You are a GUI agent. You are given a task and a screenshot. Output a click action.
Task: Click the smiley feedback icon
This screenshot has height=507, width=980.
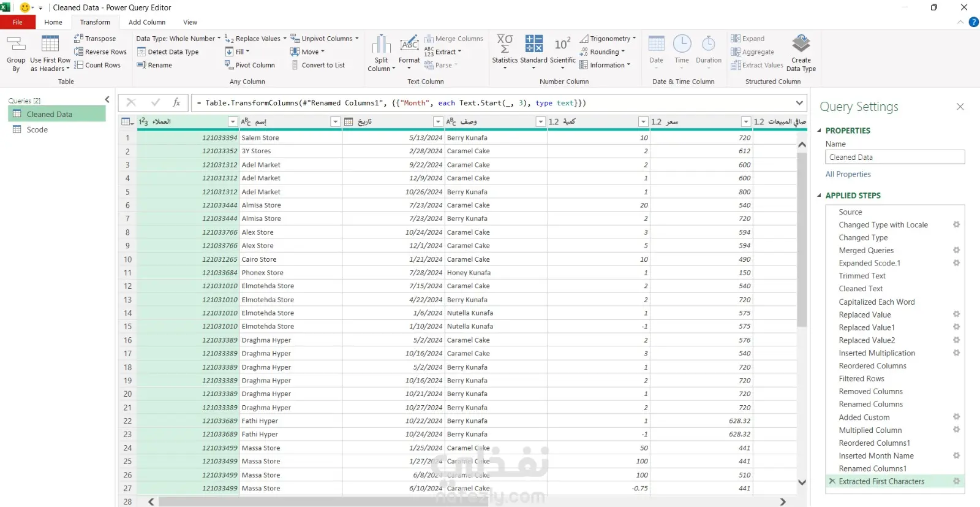[25, 7]
